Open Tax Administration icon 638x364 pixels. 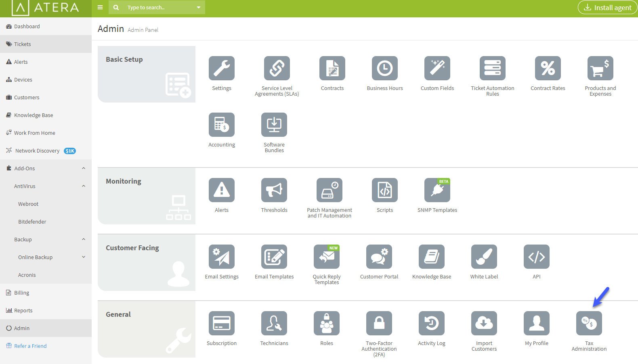point(589,323)
